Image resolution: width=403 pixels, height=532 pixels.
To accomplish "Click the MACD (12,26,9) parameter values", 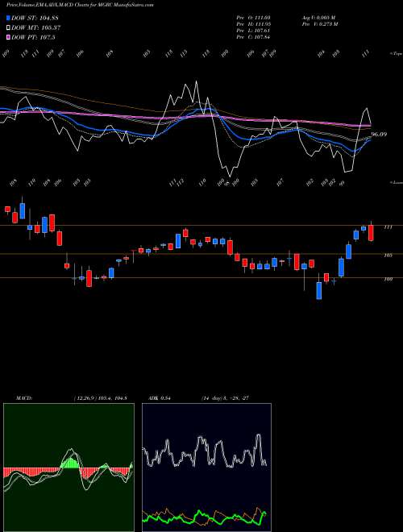I will point(100,398).
